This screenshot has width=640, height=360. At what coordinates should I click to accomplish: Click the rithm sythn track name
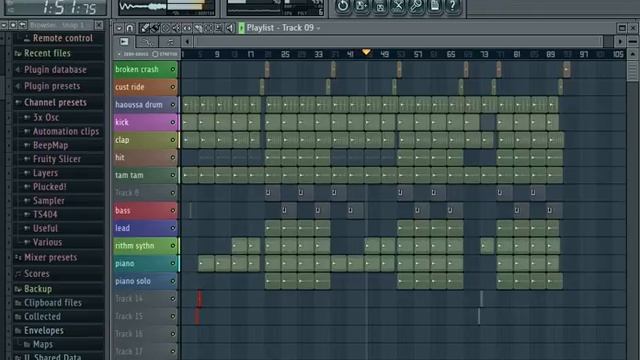click(x=135, y=246)
